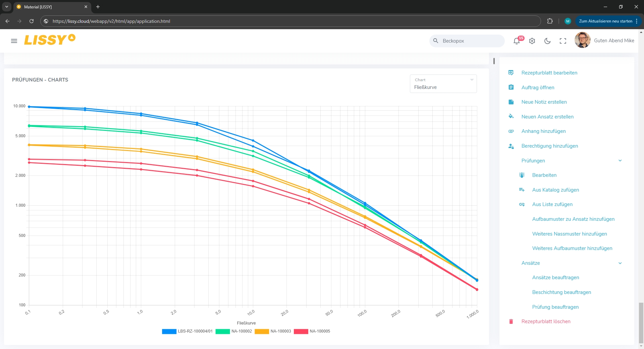The image size is (644, 349).
Task: Click the Guten Abend Mike greeting
Action: 614,41
